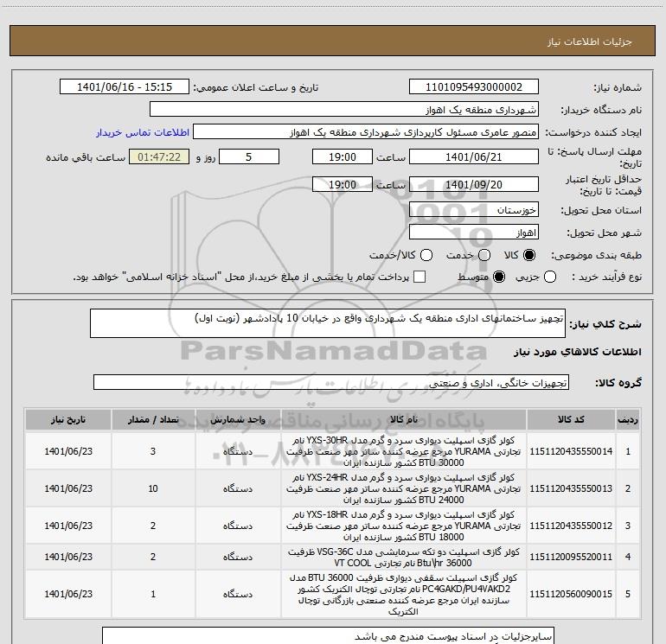Click need date 1401/06/23 in row 5
666x644 pixels.
point(68,594)
